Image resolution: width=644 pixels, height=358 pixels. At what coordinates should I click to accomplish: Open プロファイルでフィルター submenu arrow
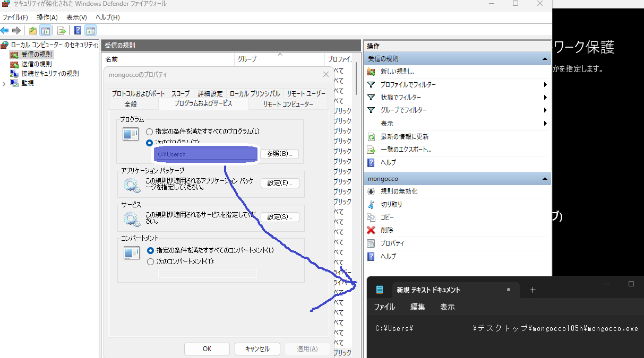coord(545,85)
